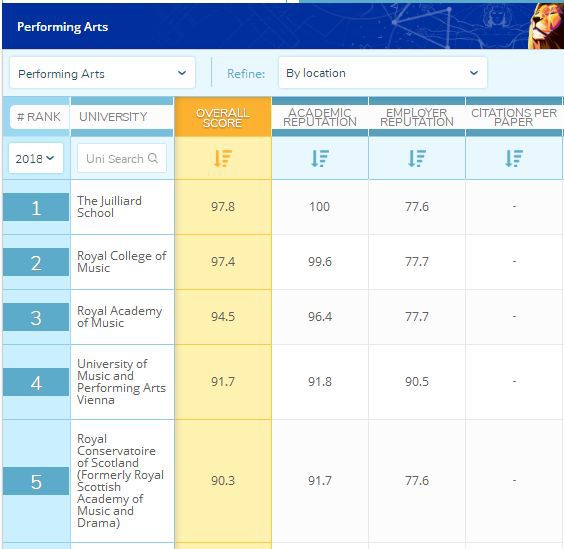Image resolution: width=564 pixels, height=549 pixels.
Task: Click the # RANK column header
Action: 39,117
